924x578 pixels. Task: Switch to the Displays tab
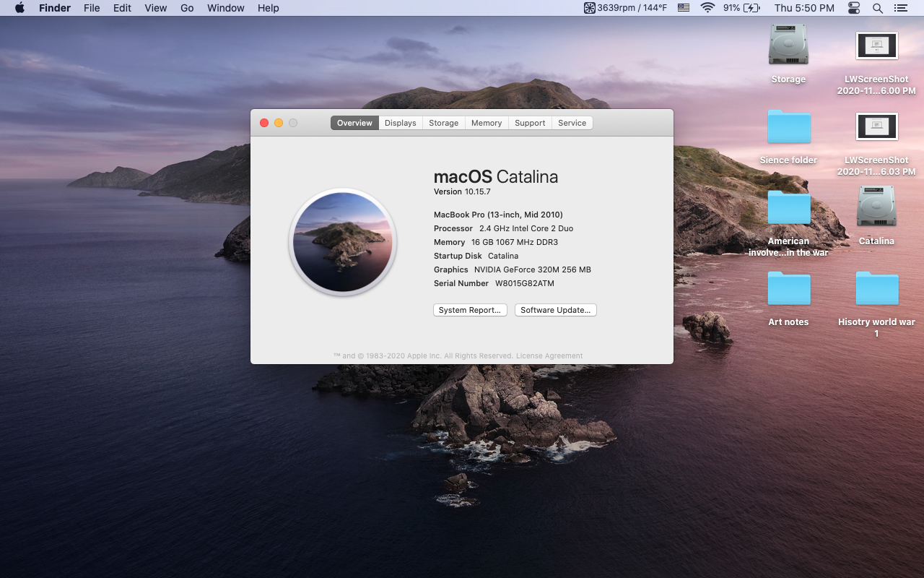coord(400,123)
